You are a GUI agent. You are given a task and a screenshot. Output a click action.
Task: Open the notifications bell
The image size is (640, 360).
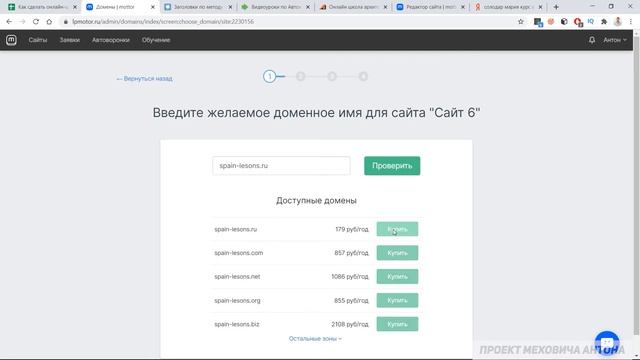(591, 40)
